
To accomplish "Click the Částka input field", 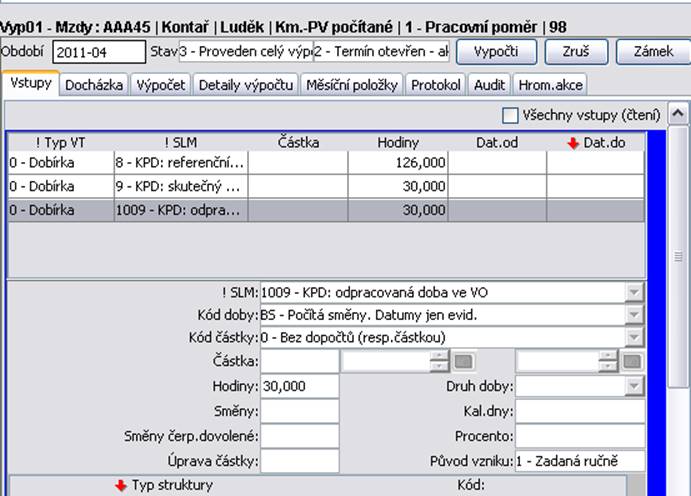I will tap(300, 362).
